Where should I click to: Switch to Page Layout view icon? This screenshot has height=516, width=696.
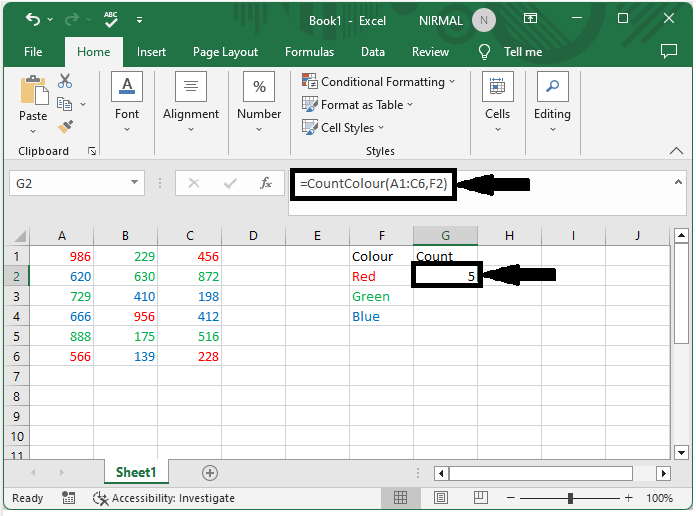(x=440, y=498)
